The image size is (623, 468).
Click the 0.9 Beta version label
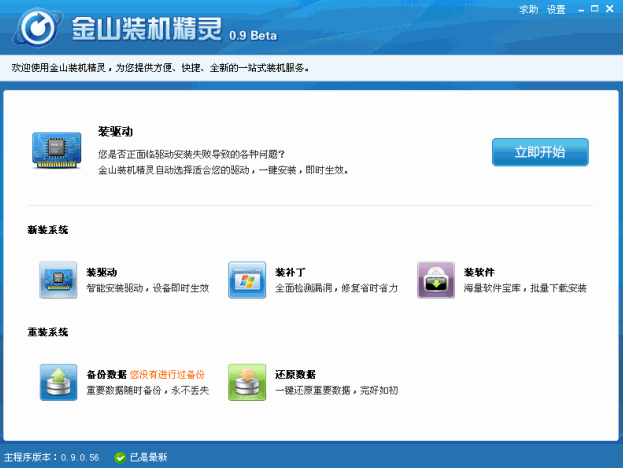(253, 36)
